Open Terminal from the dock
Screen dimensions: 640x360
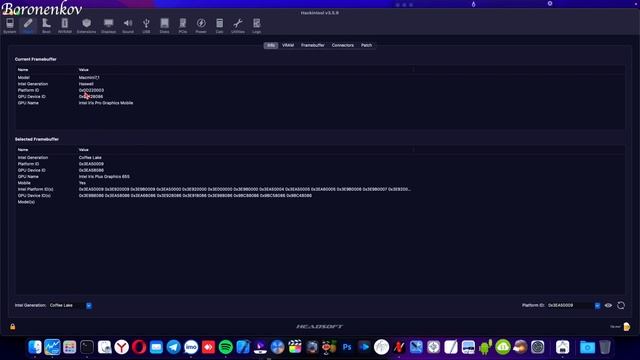coord(87,347)
